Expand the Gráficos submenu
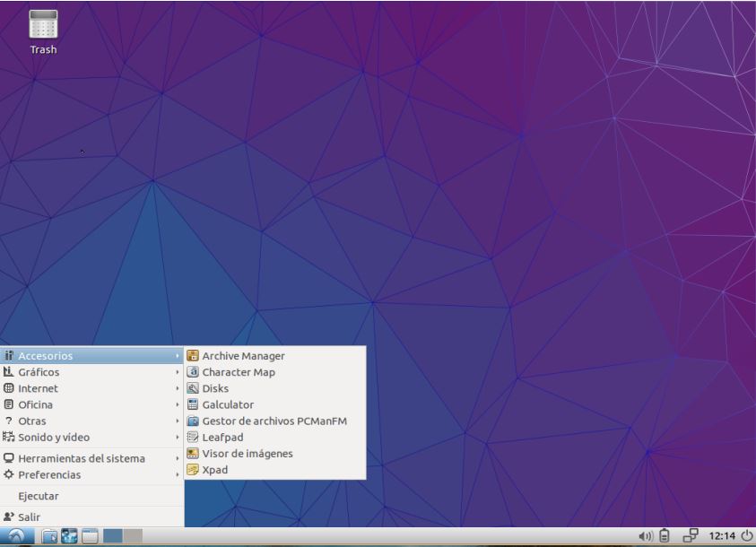756x547 pixels. [39, 372]
